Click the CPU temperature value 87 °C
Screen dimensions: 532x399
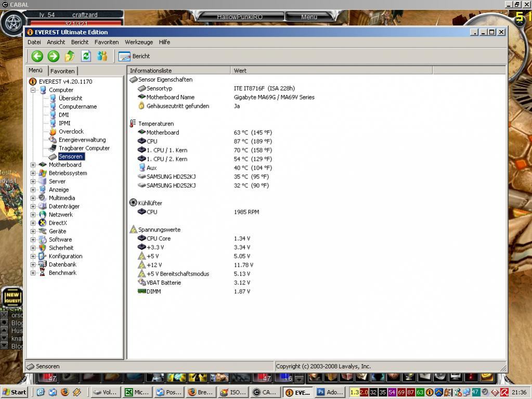coord(253,141)
